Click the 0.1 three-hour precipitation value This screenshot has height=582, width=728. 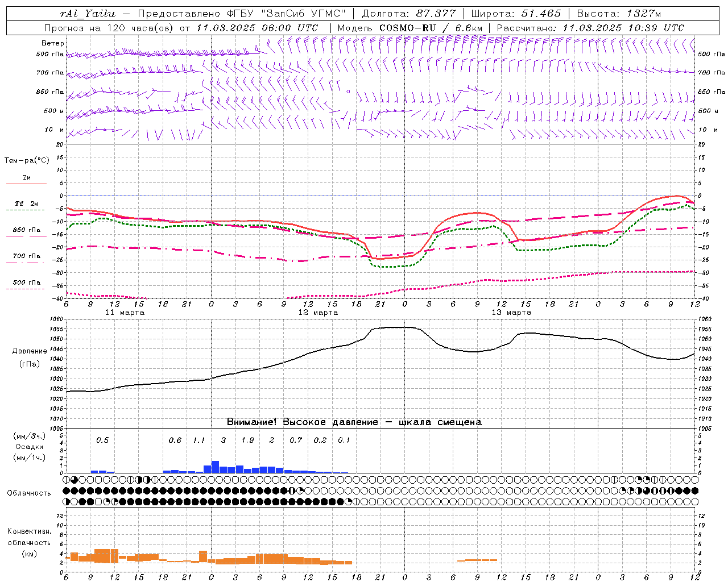[x=344, y=440]
